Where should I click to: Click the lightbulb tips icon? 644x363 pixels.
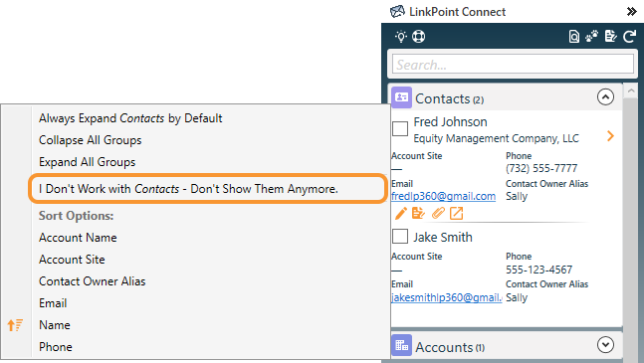[401, 37]
